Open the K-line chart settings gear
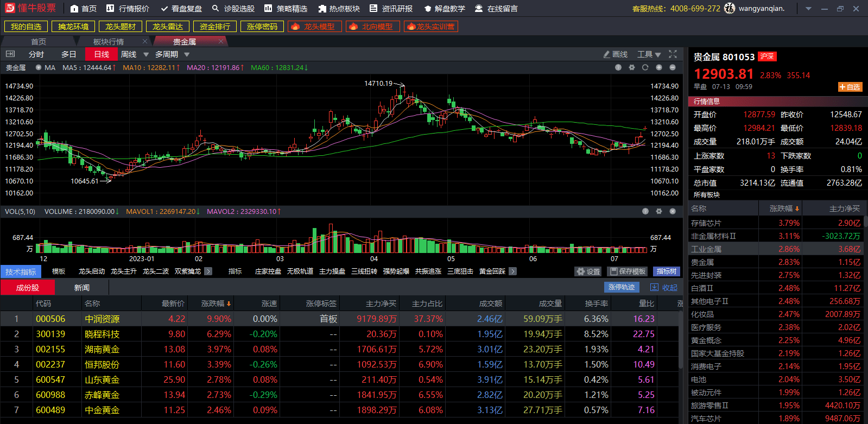This screenshot has height=424, width=868. pos(631,68)
